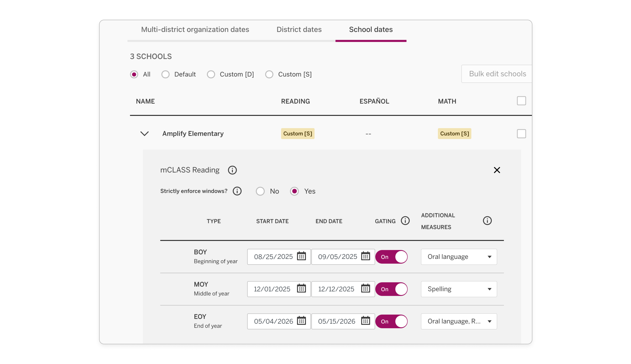Open the Multi-district organization dates tab

click(195, 29)
